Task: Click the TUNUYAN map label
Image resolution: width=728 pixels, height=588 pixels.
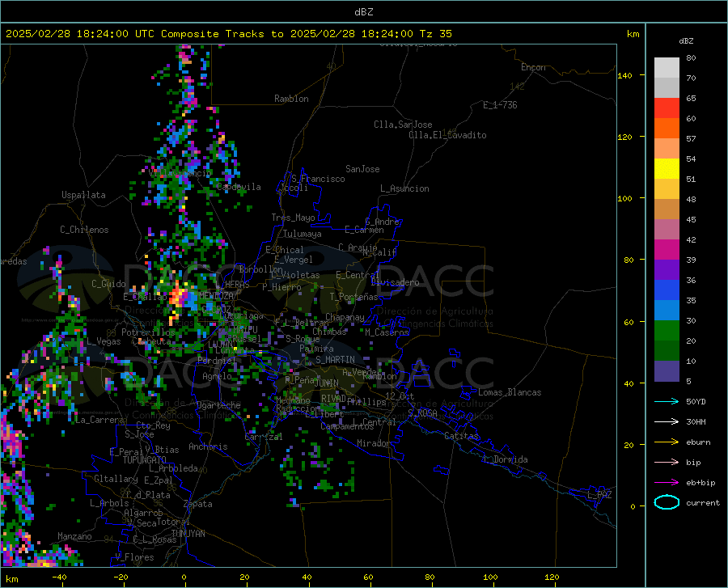Action: 188,534
